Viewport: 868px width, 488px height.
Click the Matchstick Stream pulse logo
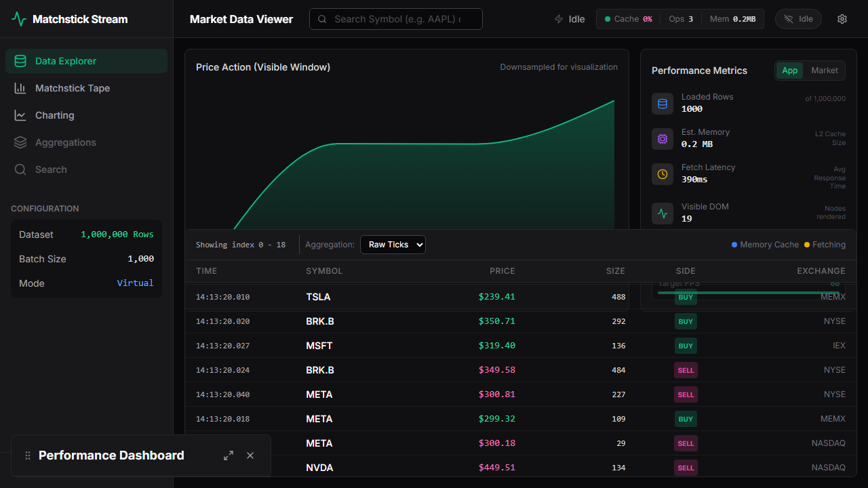point(18,19)
